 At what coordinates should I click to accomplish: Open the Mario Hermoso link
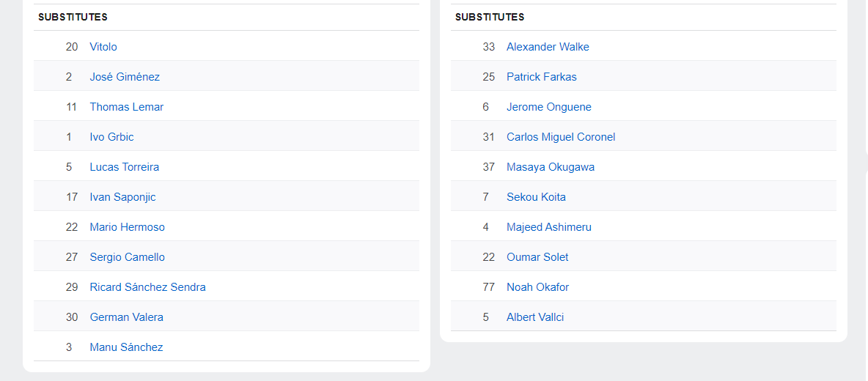[x=128, y=227]
